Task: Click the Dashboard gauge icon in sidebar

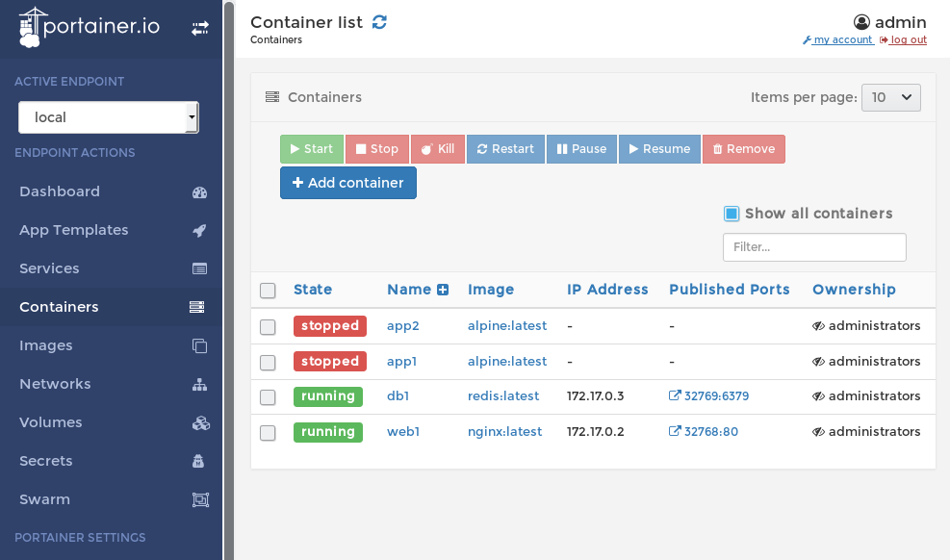Action: click(199, 191)
